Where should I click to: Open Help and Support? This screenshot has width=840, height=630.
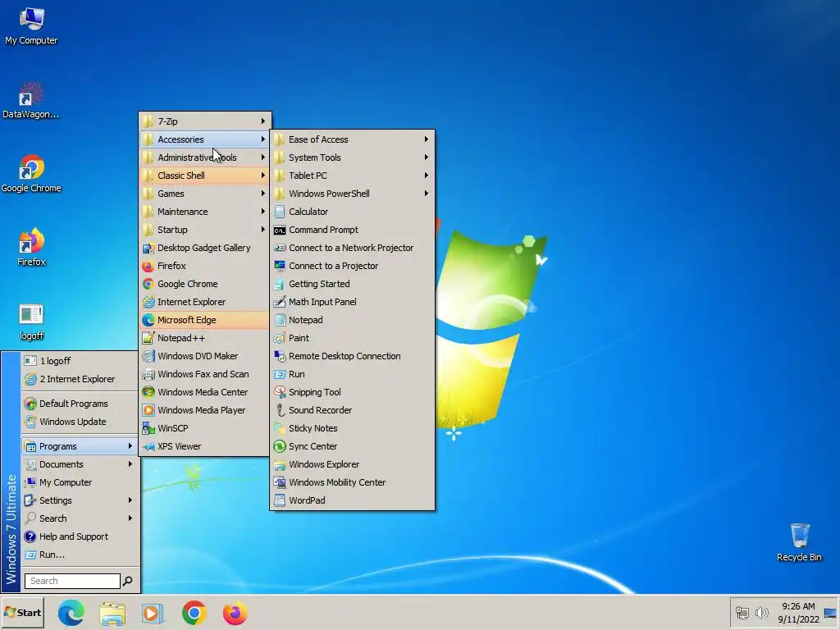[80, 536]
